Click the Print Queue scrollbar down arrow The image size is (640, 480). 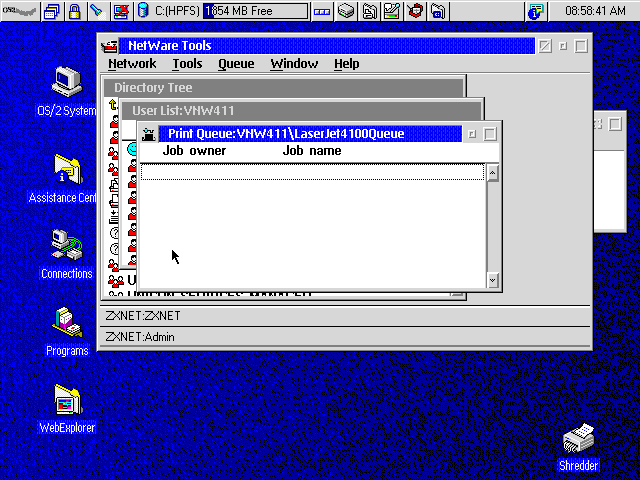493,280
